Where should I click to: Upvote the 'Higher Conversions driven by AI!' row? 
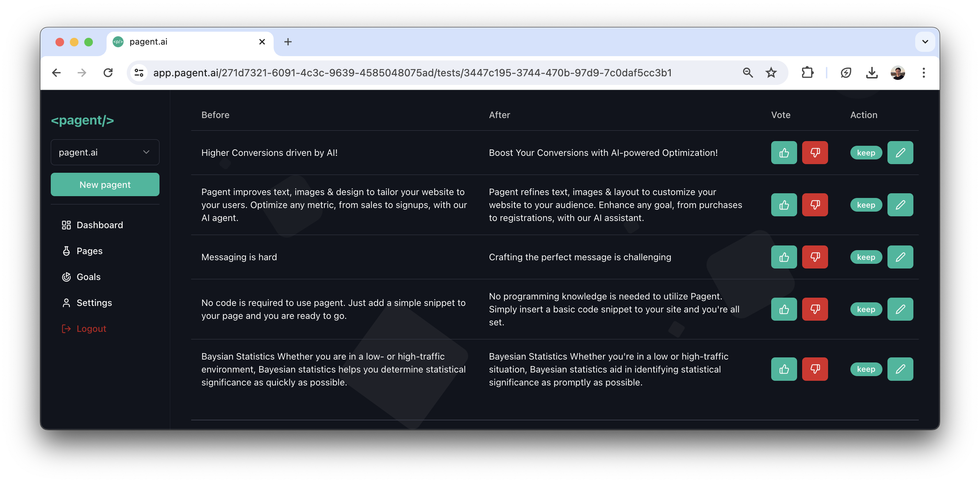point(784,153)
